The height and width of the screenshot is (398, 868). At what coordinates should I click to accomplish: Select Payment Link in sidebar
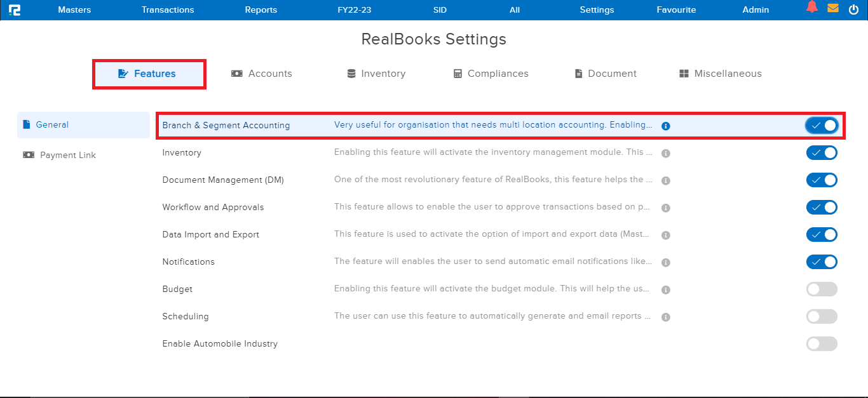coord(67,155)
